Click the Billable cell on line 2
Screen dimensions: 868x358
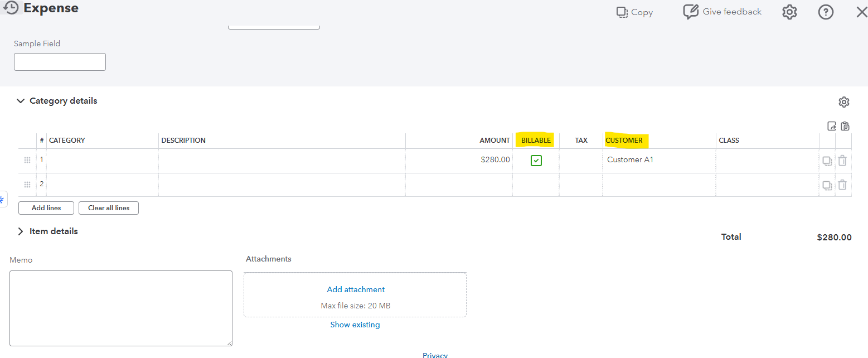pos(536,185)
